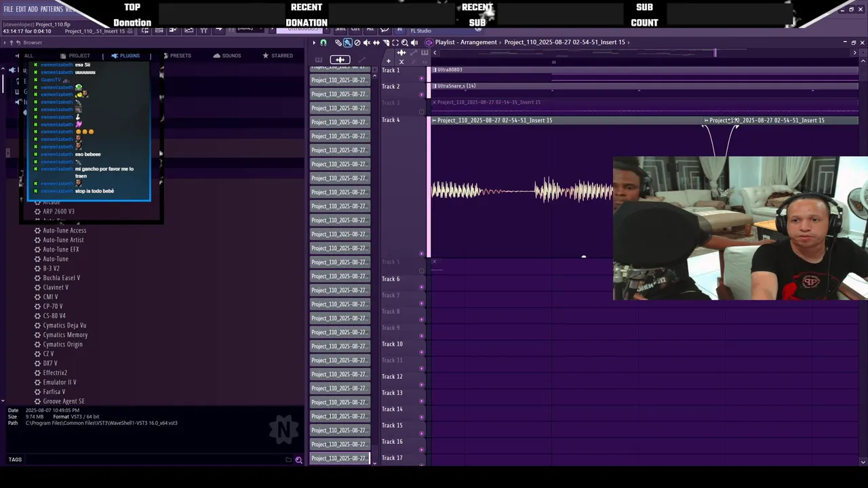Open the Playlist options menu arrow
The width and height of the screenshot is (868, 488).
coord(314,43)
